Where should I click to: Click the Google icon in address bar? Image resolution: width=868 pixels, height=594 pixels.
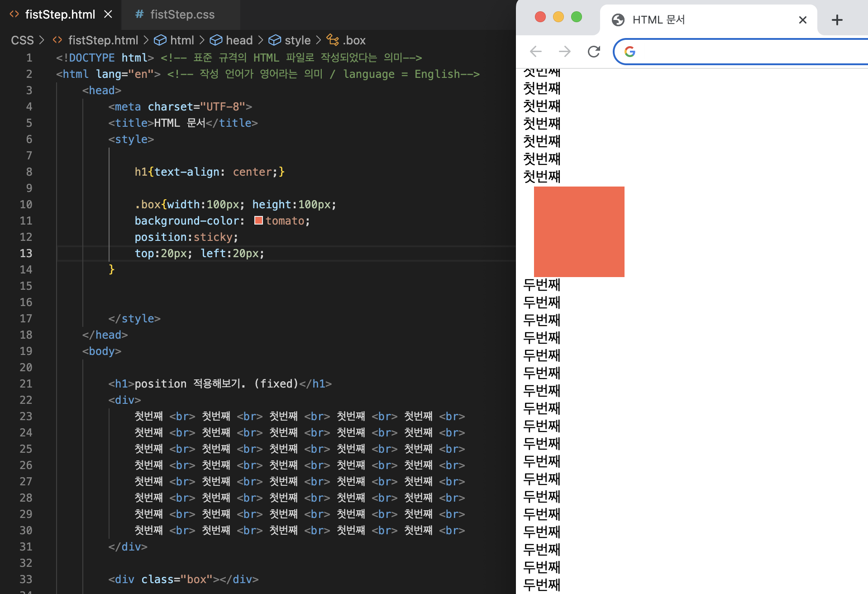point(630,52)
